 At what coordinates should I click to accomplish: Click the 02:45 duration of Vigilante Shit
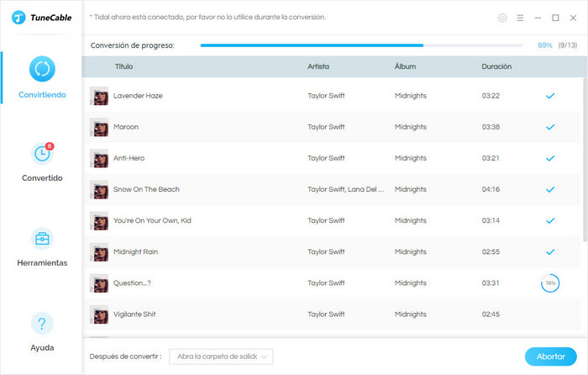491,314
